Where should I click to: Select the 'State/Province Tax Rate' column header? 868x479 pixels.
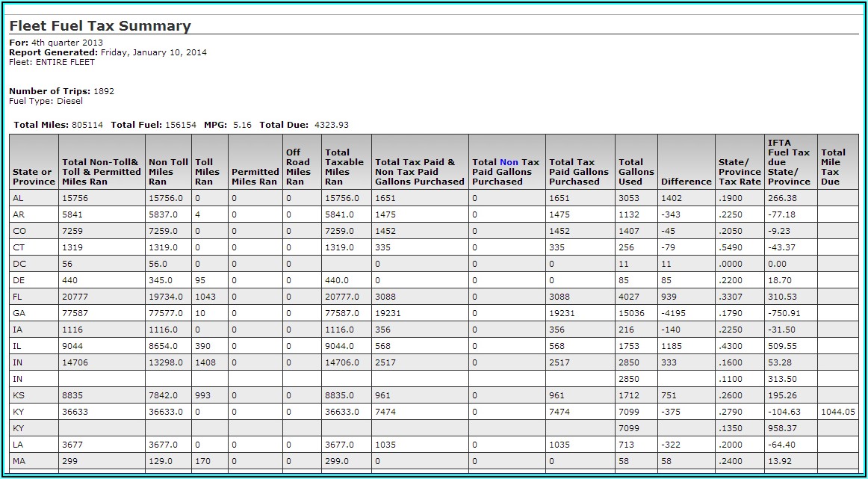[x=740, y=172]
